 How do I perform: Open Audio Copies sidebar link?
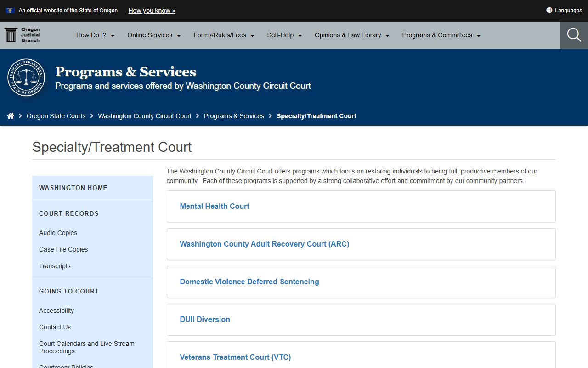58,233
